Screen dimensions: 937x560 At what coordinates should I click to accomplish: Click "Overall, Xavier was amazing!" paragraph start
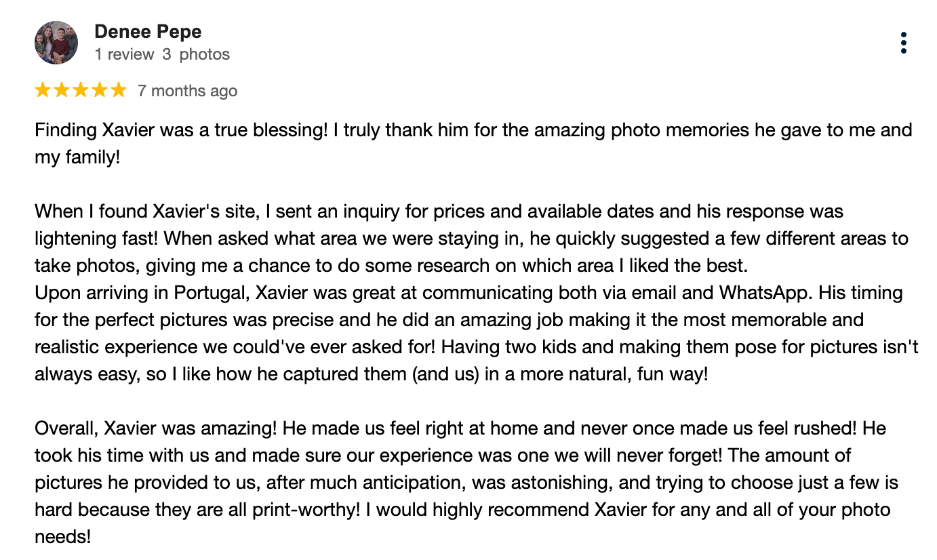click(156, 428)
